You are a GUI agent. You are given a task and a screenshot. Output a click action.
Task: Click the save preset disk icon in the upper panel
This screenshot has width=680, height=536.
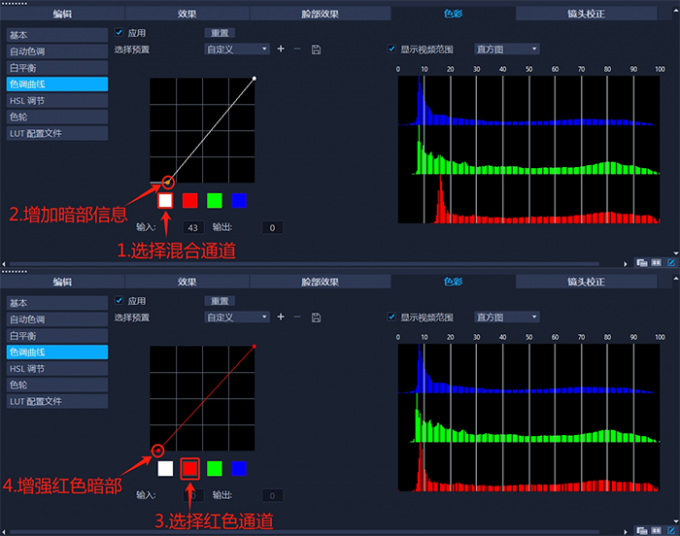316,49
